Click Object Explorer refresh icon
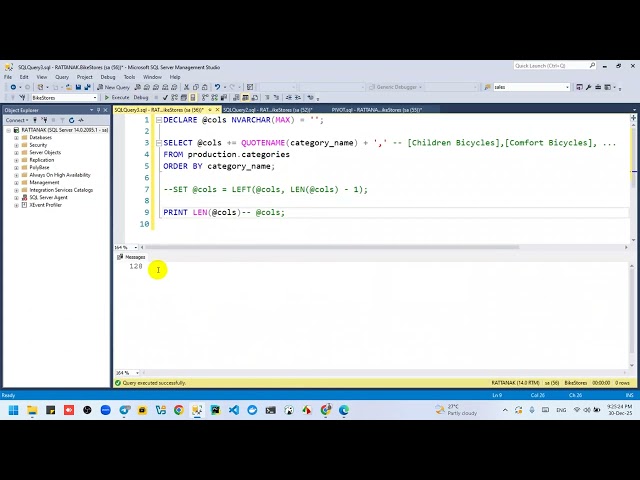 [71, 120]
